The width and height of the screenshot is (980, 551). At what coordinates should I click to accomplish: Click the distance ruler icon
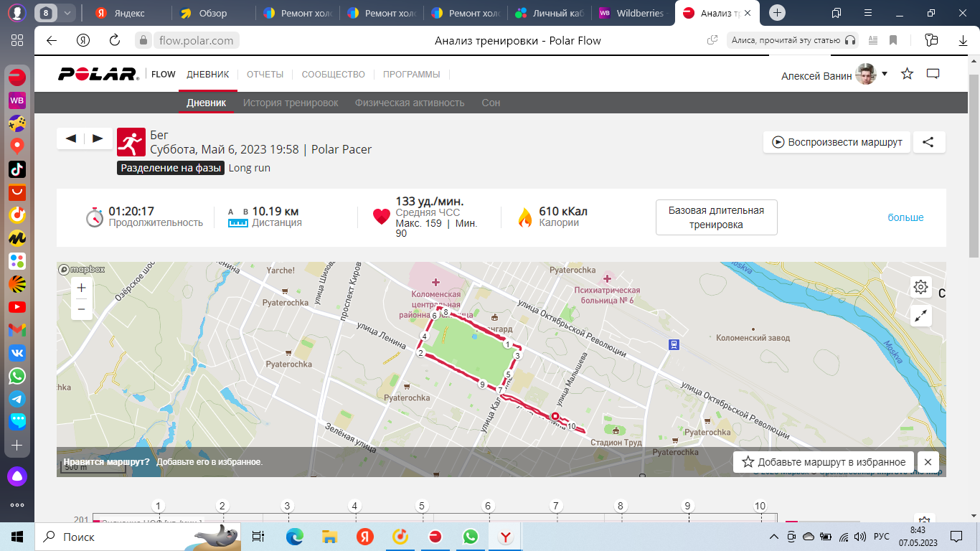point(238,217)
